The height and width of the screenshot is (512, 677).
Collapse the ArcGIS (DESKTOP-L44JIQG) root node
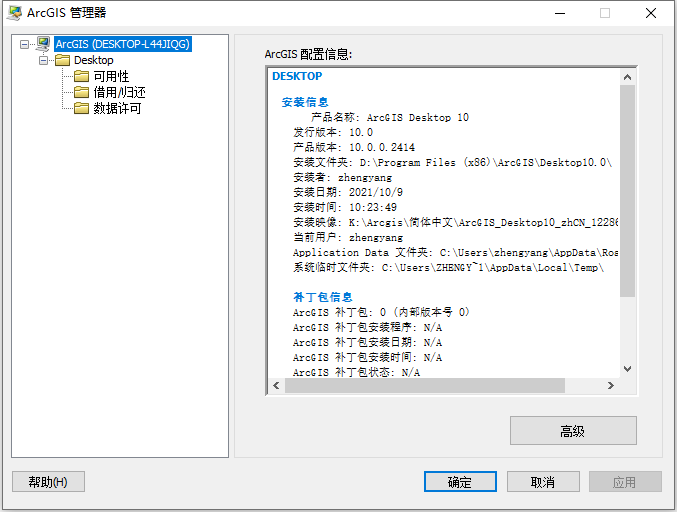[25, 44]
